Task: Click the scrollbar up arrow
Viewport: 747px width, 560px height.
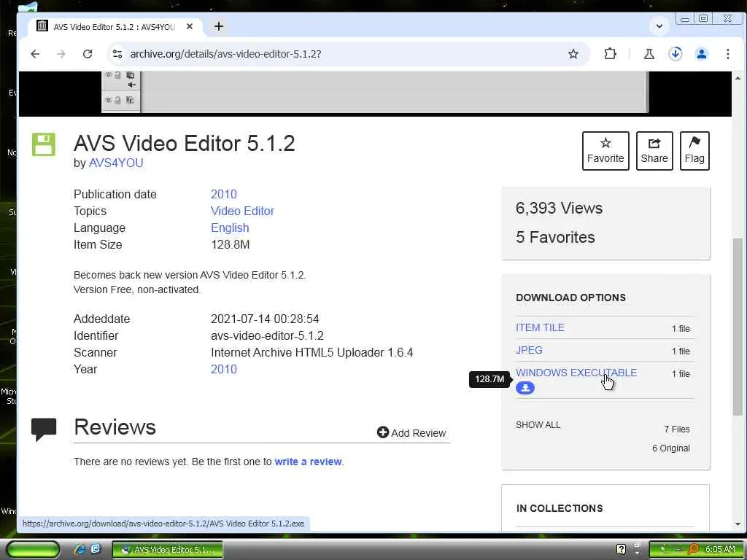Action: pyautogui.click(x=738, y=77)
